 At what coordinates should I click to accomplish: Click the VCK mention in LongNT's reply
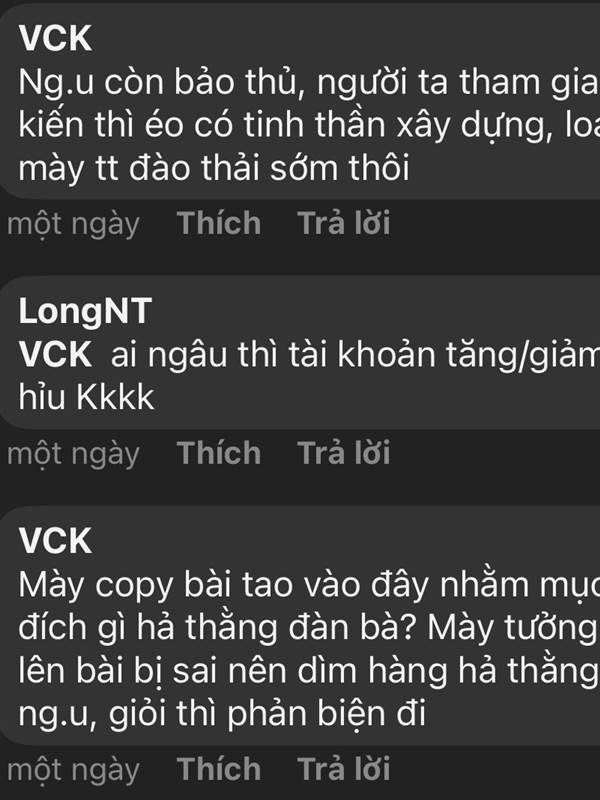pos(55,355)
